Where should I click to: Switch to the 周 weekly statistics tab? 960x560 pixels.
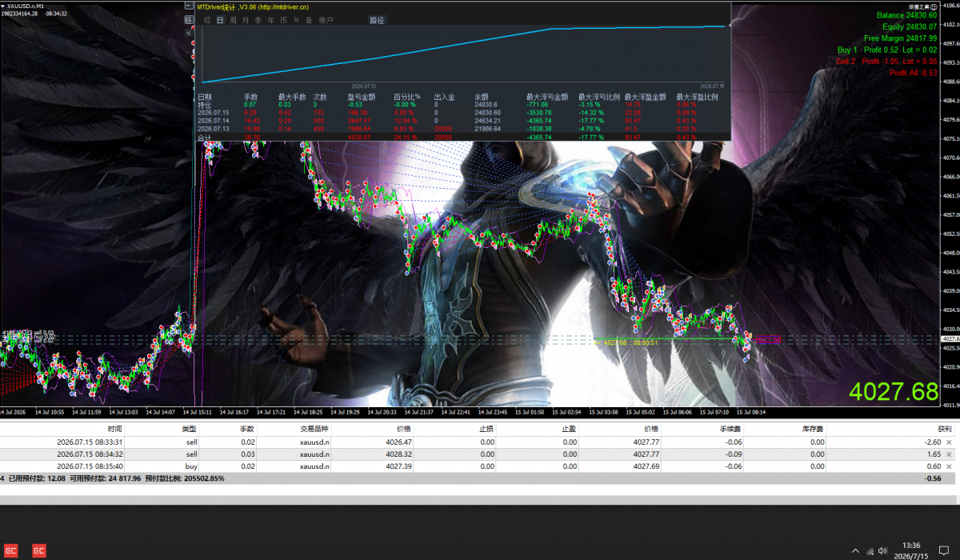[233, 20]
